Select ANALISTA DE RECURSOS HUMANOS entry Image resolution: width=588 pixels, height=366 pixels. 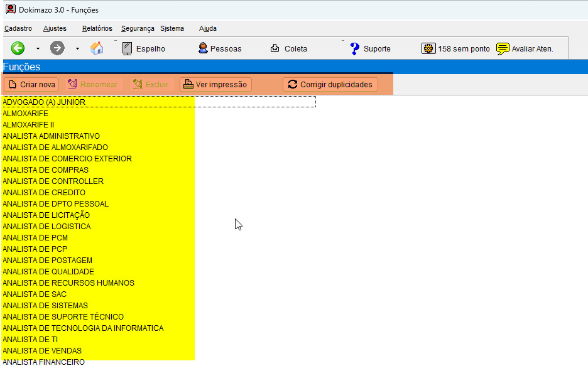(68, 283)
